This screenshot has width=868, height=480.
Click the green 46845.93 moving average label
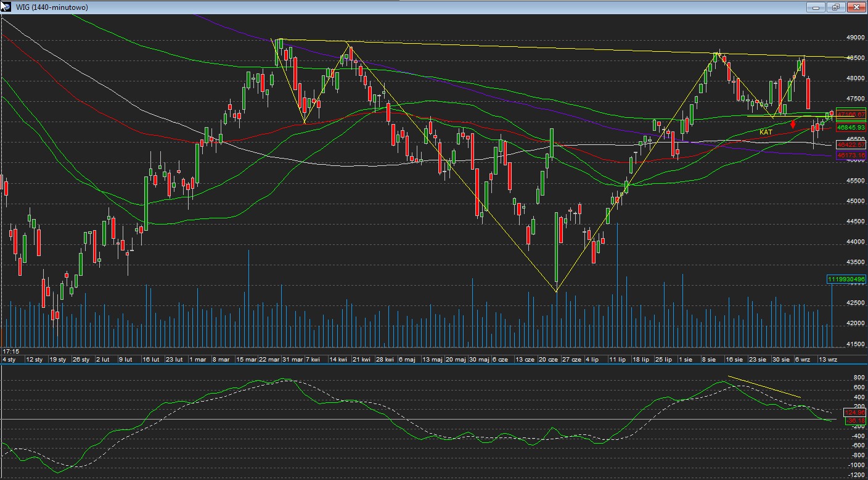851,128
